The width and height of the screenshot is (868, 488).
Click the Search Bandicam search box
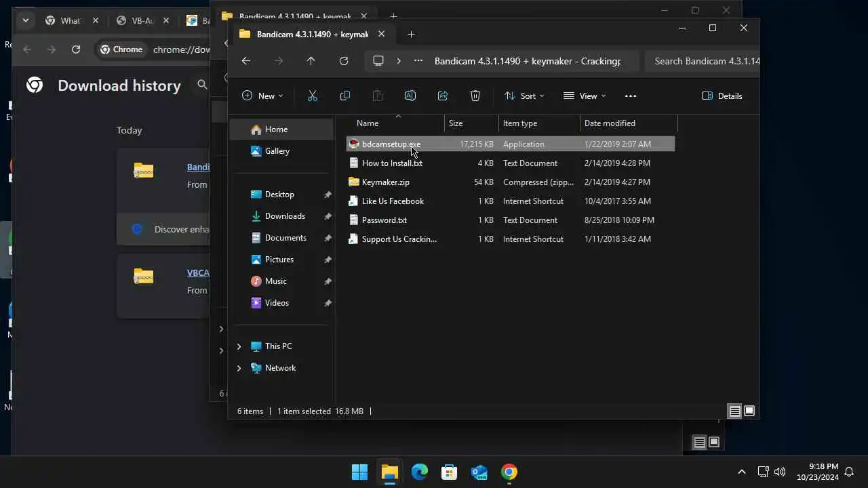coord(702,61)
